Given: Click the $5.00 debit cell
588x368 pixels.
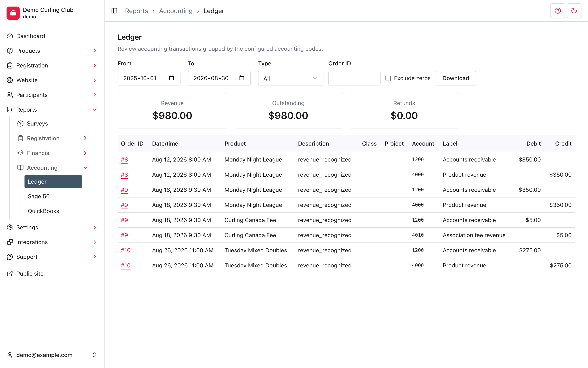Looking at the screenshot, I should click(533, 220).
